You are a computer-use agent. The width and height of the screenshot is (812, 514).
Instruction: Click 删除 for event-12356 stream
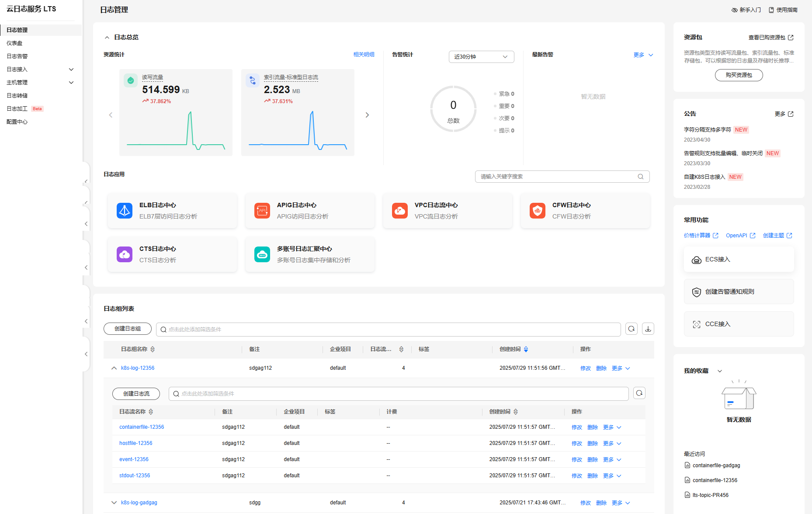(x=593, y=460)
